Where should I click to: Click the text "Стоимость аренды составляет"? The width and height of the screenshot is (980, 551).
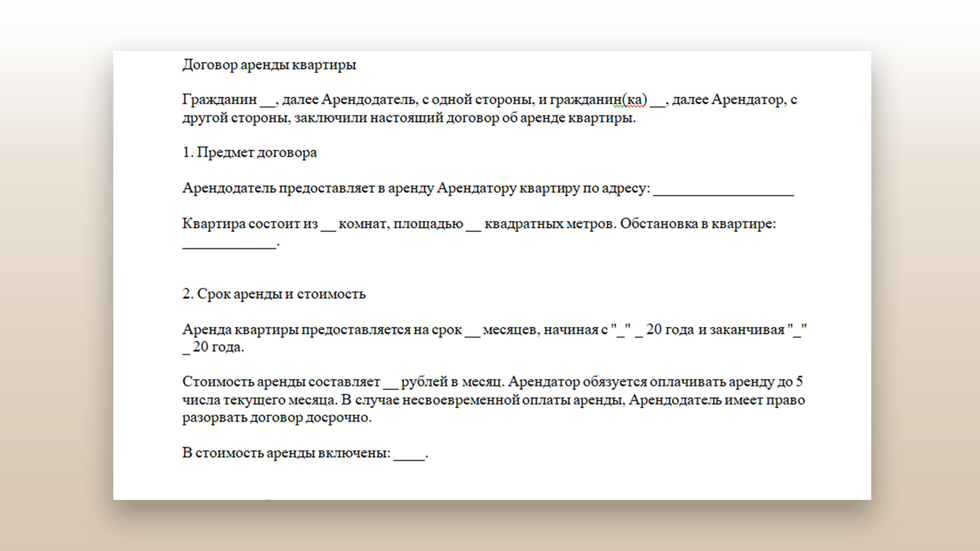[x=281, y=382]
